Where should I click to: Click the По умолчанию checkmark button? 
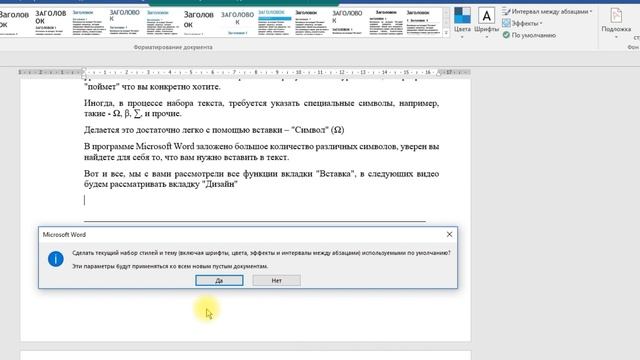pos(529,35)
